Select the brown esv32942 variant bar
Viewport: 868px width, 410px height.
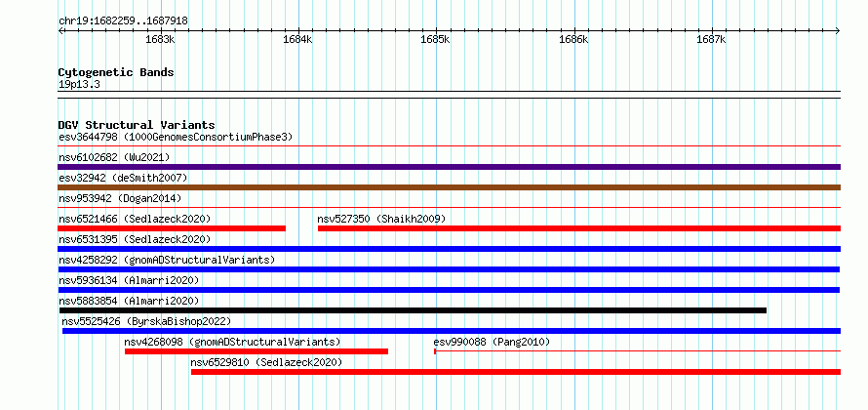click(x=449, y=187)
